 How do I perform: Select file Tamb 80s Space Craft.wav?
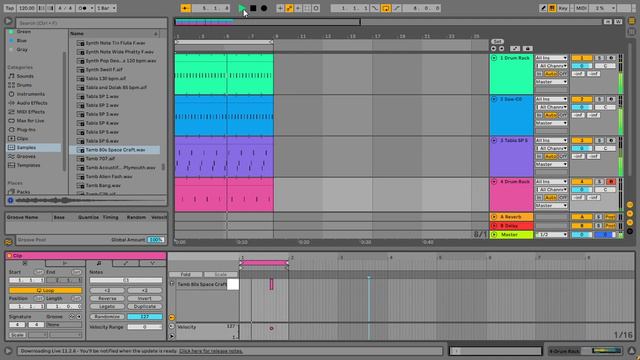tap(115, 150)
